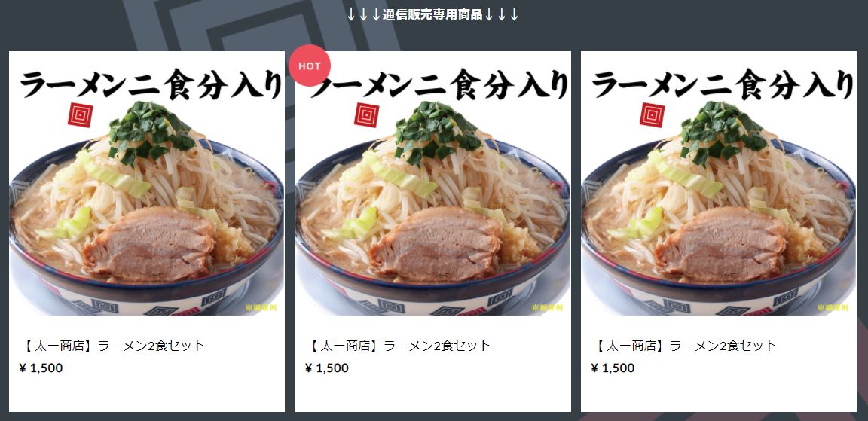Image resolution: width=868 pixels, height=421 pixels.
Task: Click red square logo in third product image
Action: (652, 115)
